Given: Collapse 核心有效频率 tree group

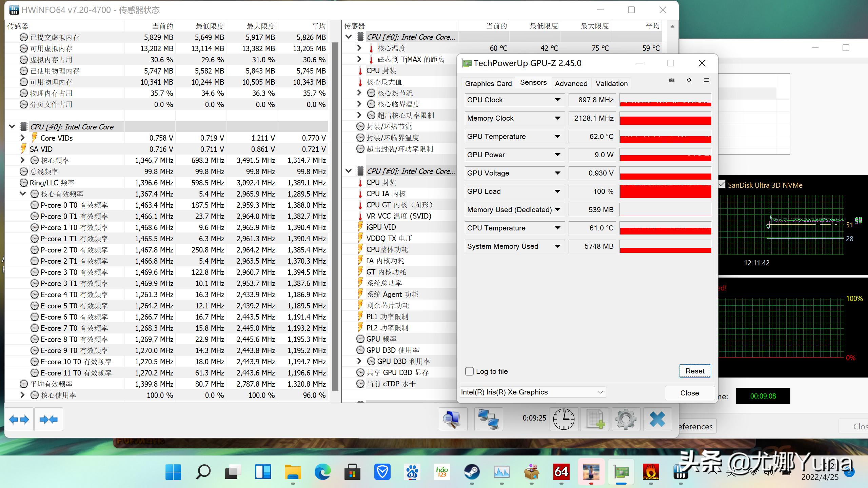Looking at the screenshot, I should coord(22,194).
